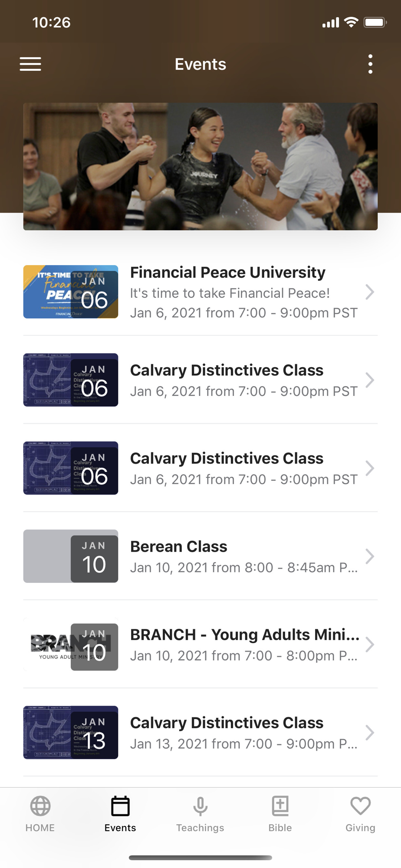Tap the battery icon in status bar
This screenshot has height=868, width=401.
pos(375,22)
